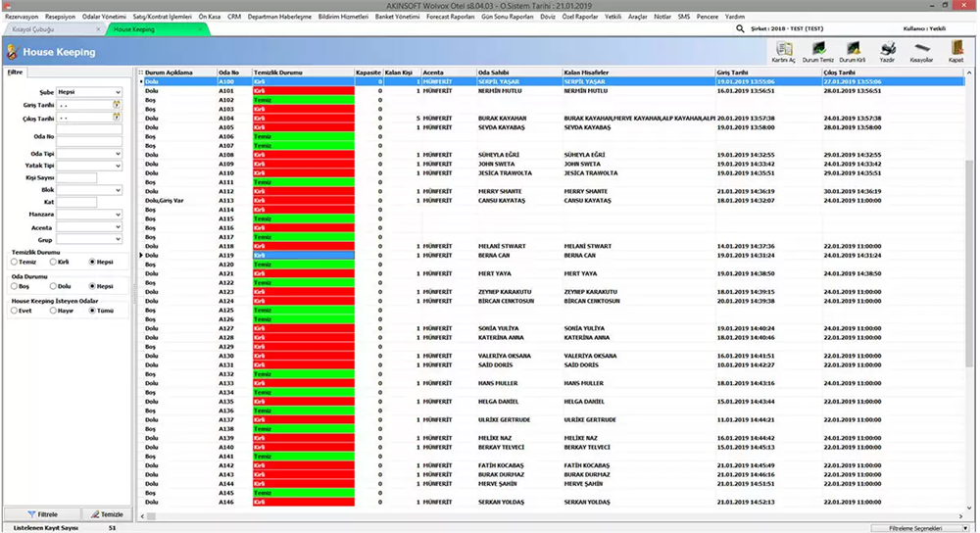Open the Kısayollar shortcuts icon
Screen dimensions: 980x533
click(x=921, y=50)
